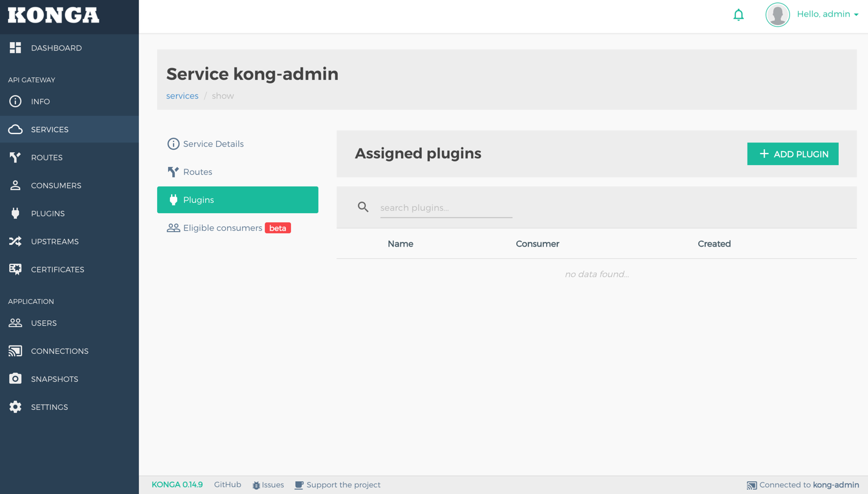Open the GitHub footer link
Viewport: 868px width, 494px height.
[x=228, y=485]
